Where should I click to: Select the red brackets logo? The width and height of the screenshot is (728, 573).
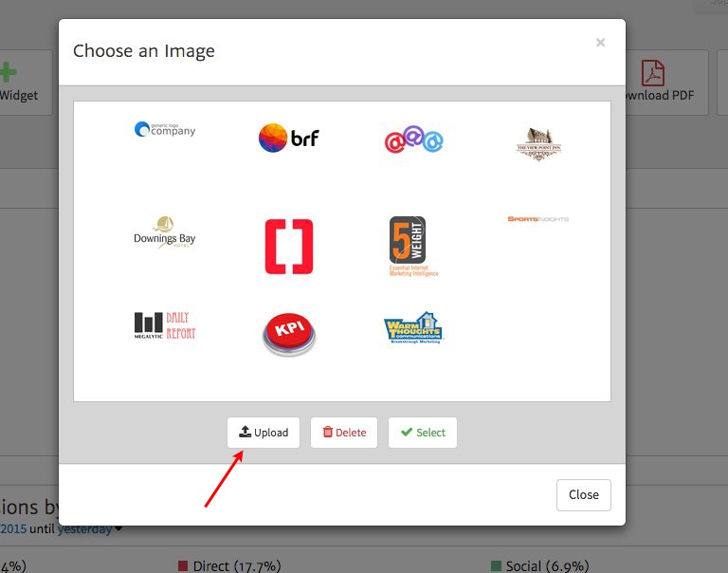pyautogui.click(x=289, y=247)
